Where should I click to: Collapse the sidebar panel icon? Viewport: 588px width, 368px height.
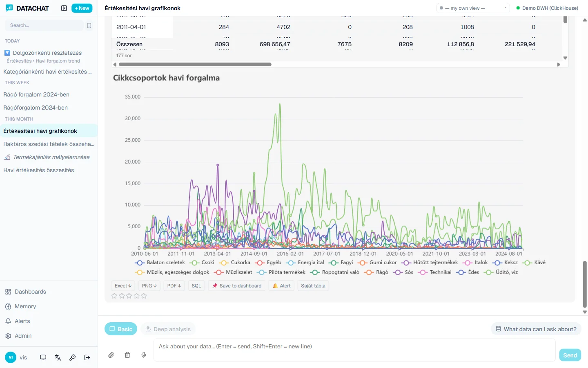coord(64,8)
